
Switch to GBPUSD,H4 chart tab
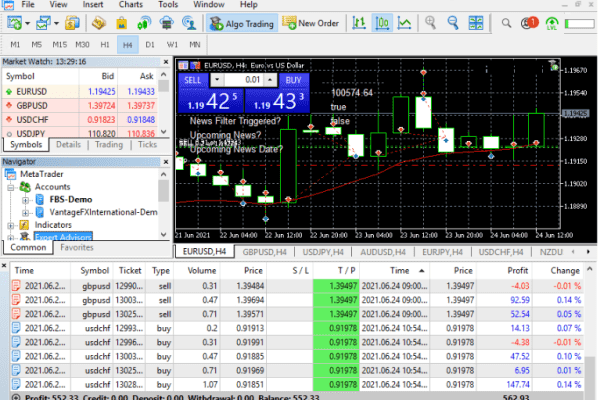[x=264, y=252]
